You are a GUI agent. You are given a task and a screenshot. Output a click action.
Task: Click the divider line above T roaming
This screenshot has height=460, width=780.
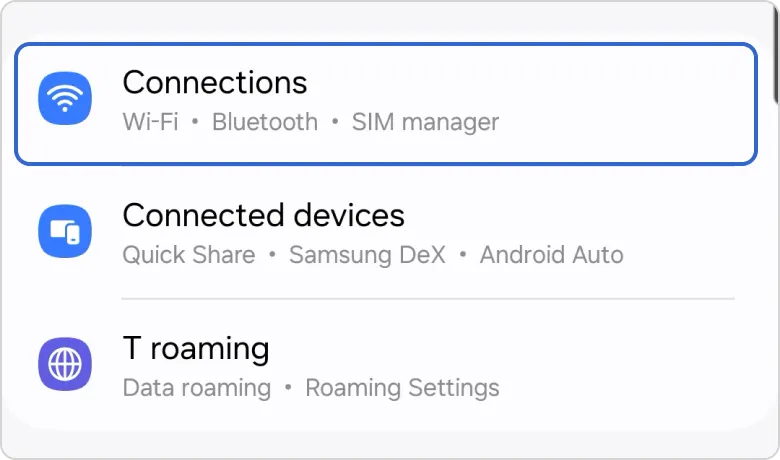tap(428, 298)
